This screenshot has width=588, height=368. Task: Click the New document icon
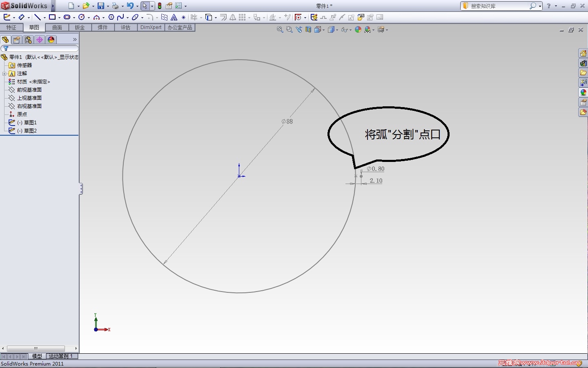(71, 6)
